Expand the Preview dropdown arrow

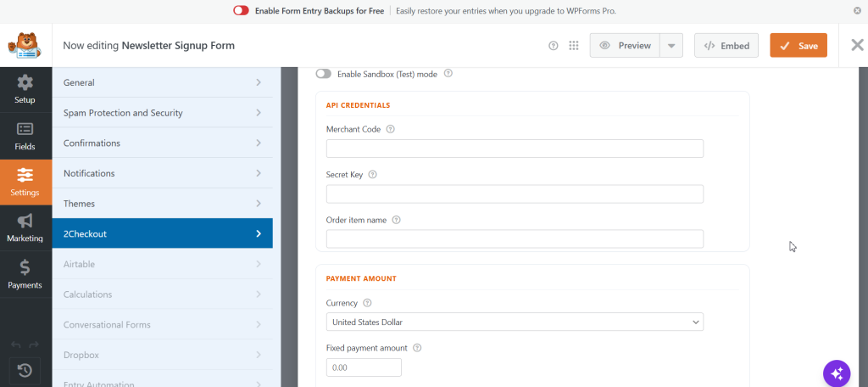click(671, 46)
